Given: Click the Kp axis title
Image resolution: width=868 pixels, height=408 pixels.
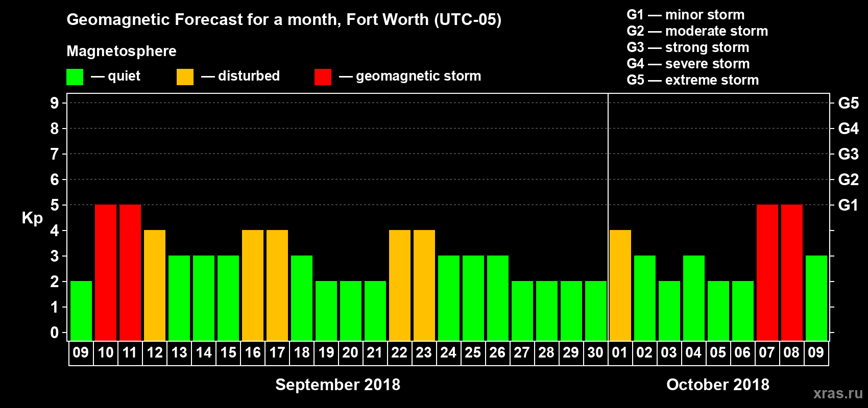Looking at the screenshot, I should coord(32,218).
